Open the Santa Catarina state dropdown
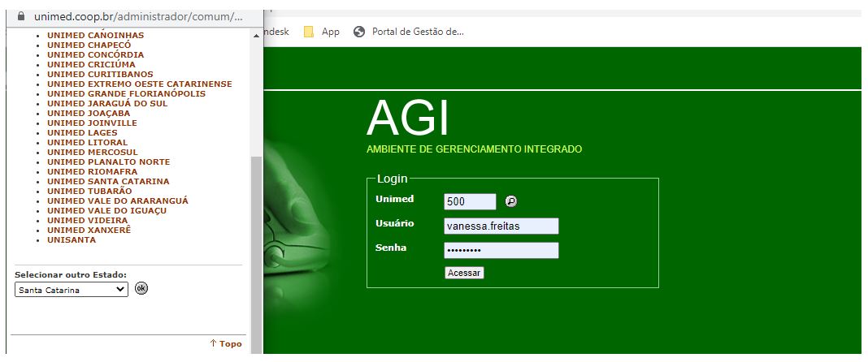 click(72, 290)
